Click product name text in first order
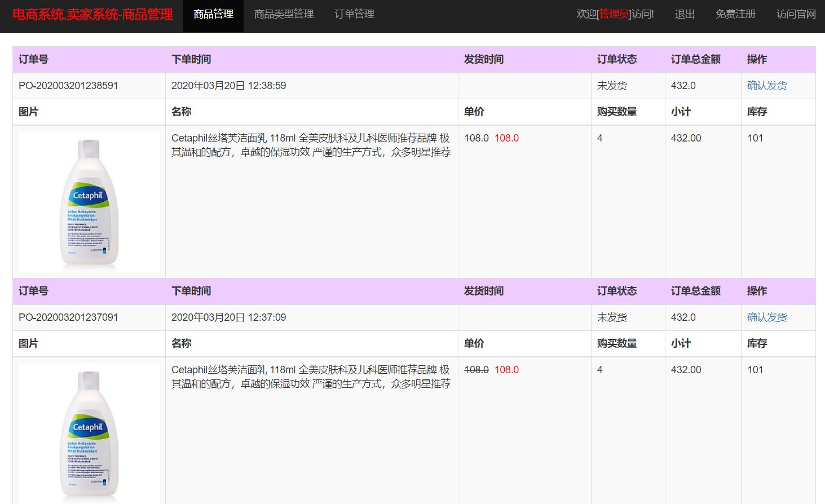Image resolution: width=825 pixels, height=504 pixels. [311, 145]
